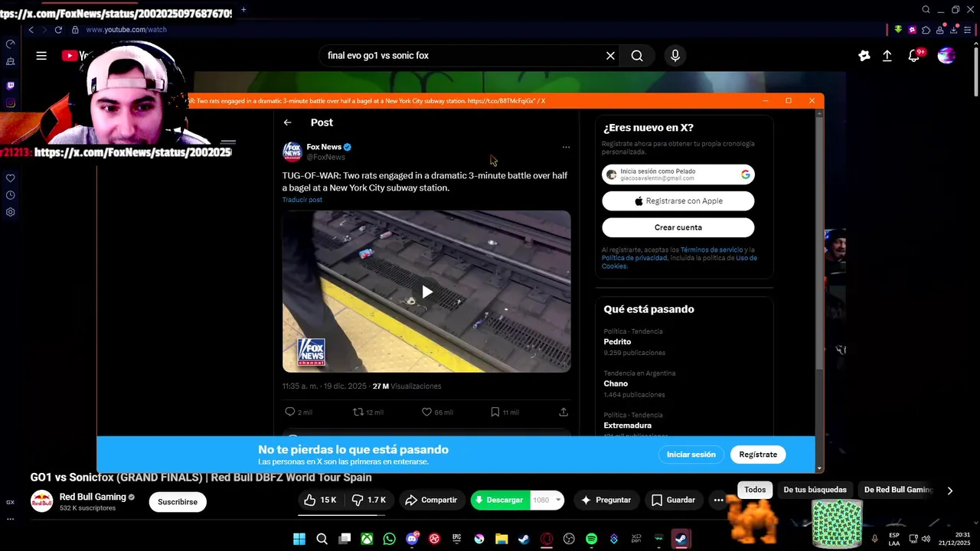Select the Todos filter chip

coord(755,490)
